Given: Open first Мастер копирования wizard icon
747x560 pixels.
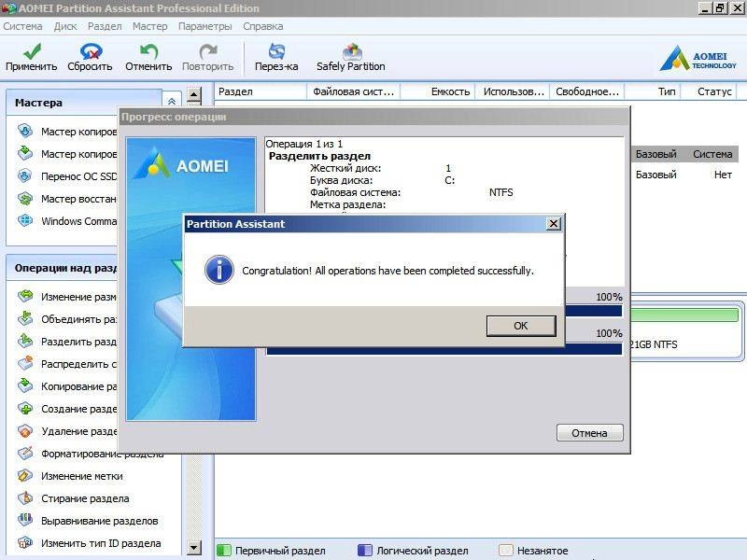Looking at the screenshot, I should click(25, 131).
